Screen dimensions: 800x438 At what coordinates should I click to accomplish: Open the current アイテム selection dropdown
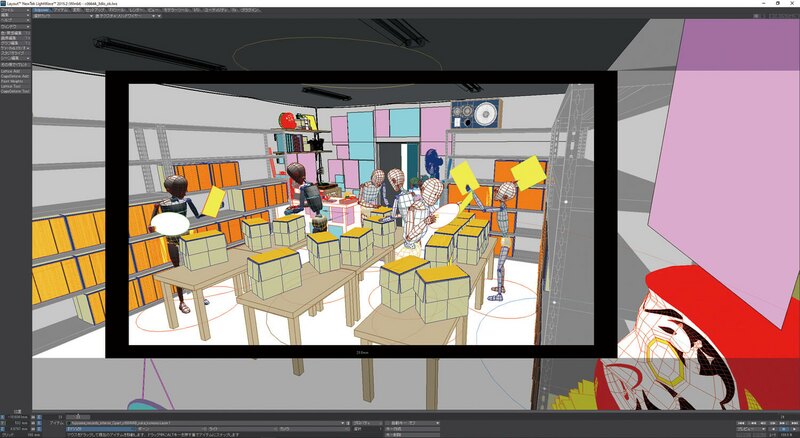(x=200, y=422)
